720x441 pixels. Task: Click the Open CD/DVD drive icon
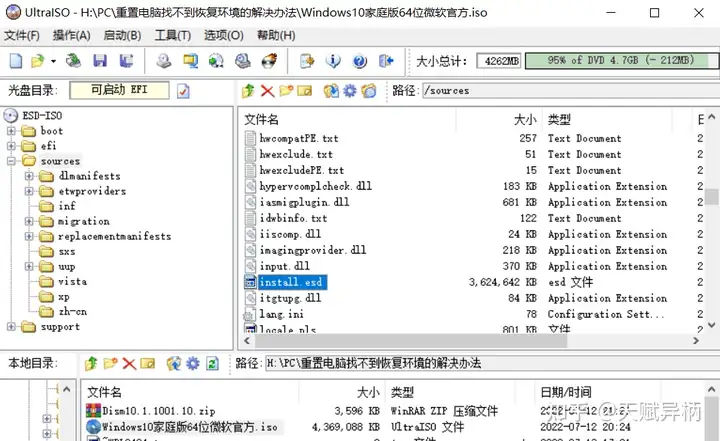(73, 61)
